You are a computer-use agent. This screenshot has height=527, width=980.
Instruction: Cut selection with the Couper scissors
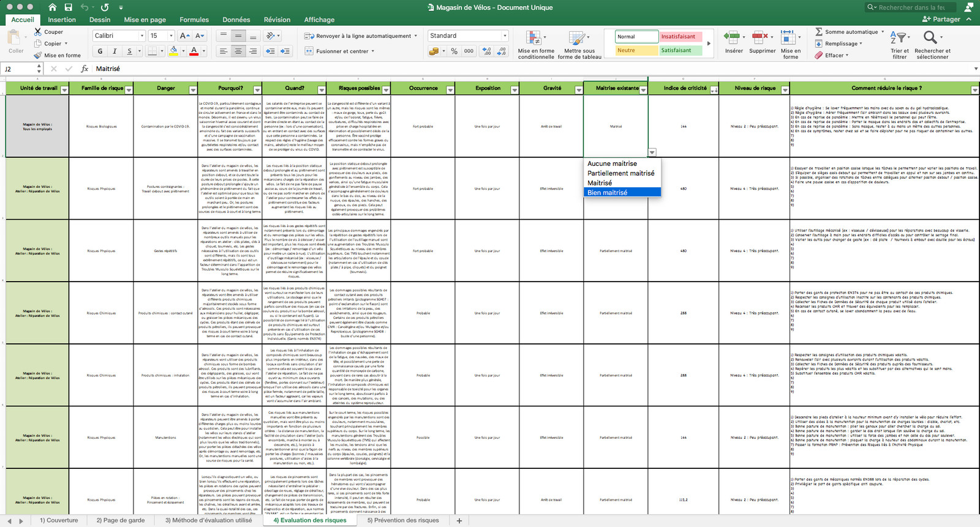tap(38, 32)
